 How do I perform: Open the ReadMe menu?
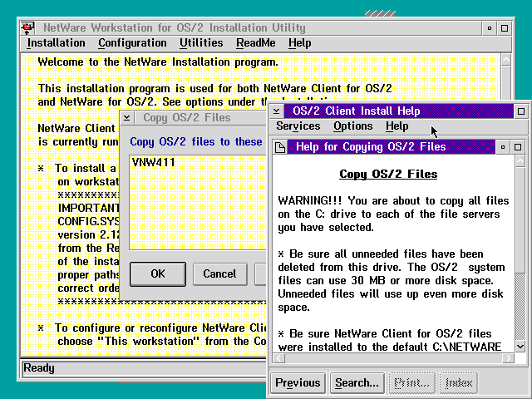coord(256,43)
